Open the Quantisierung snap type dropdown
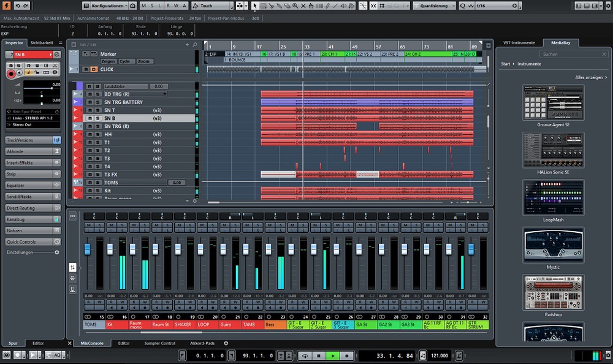The image size is (613, 364). coord(435,6)
